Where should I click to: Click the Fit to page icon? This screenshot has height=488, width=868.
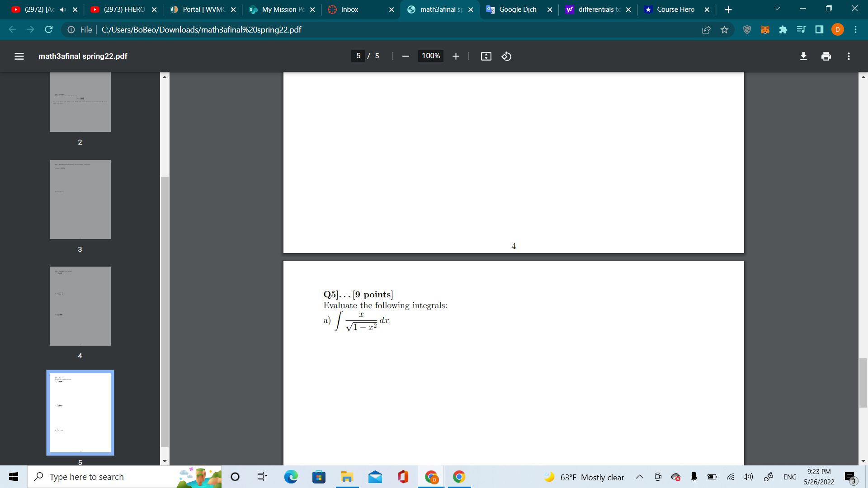click(486, 56)
